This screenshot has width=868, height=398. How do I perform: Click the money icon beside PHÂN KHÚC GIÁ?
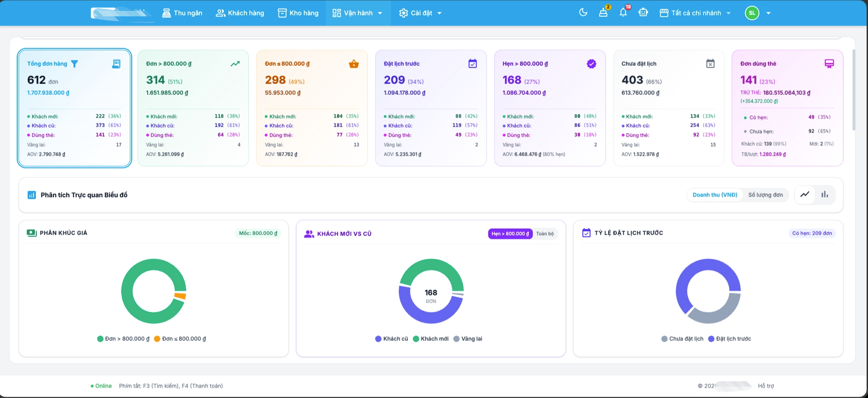click(31, 233)
